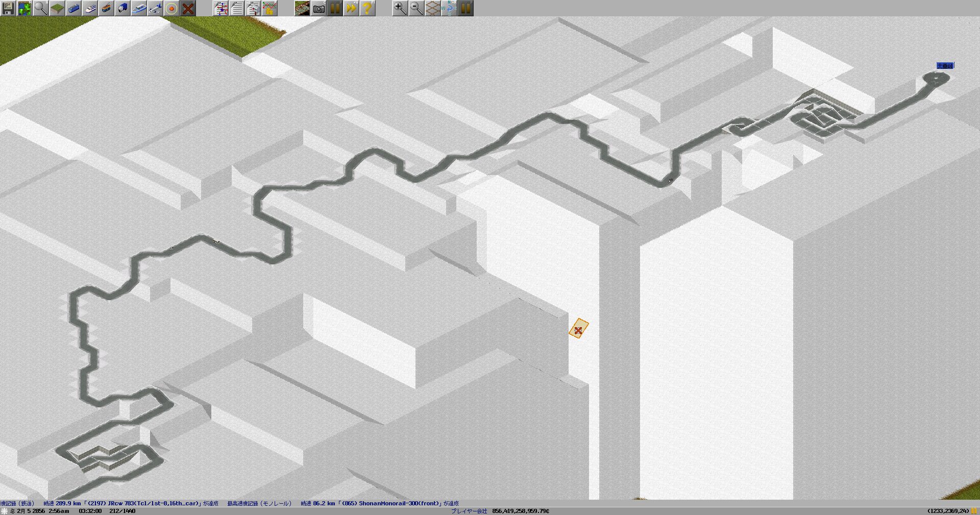Open help with the question mark icon
Screen dimensions: 980x515
pos(367,8)
